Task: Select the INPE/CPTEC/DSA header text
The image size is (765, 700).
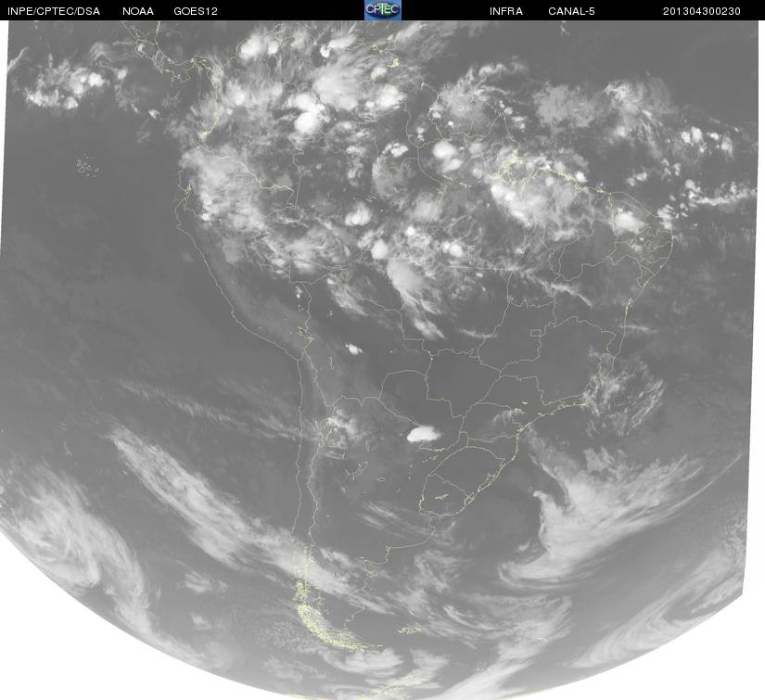Action: click(x=54, y=11)
